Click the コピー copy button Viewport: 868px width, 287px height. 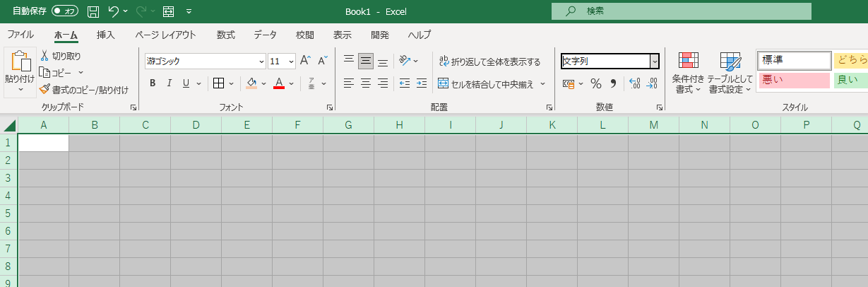click(56, 72)
